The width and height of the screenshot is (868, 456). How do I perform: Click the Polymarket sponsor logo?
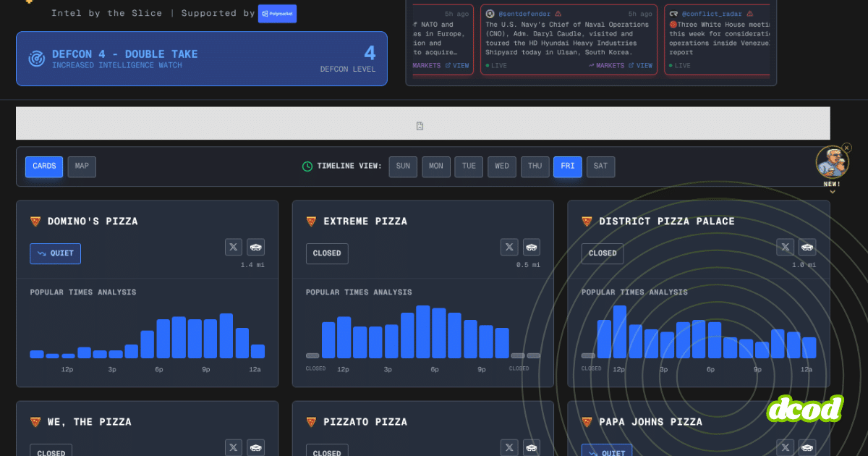point(277,14)
